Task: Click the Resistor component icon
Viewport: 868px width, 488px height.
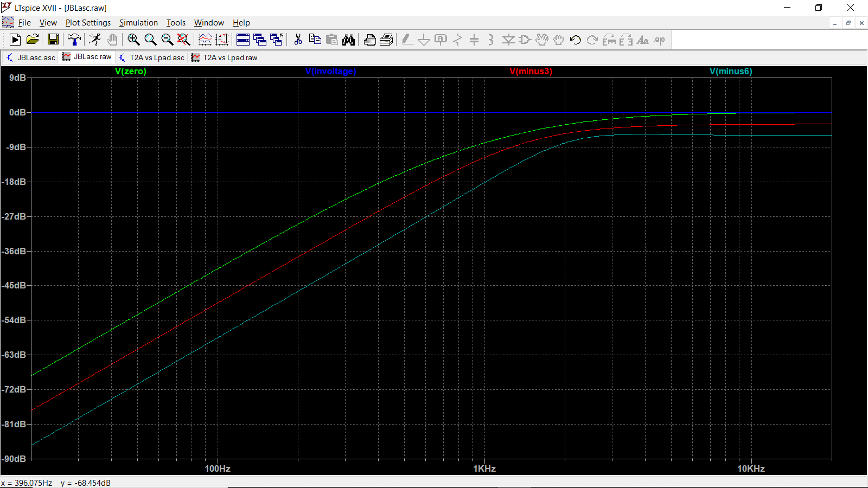Action: [x=458, y=40]
